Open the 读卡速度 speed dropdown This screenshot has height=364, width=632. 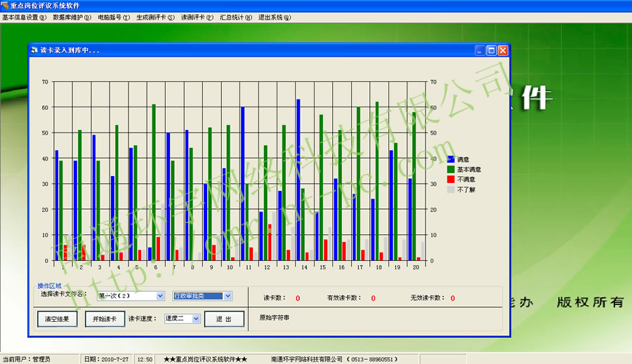pos(195,318)
